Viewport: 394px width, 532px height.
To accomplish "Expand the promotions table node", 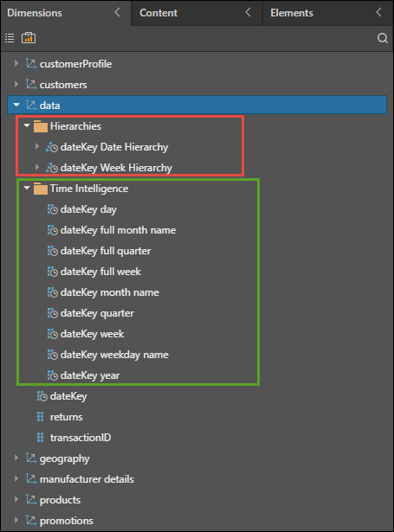I will tap(16, 520).
